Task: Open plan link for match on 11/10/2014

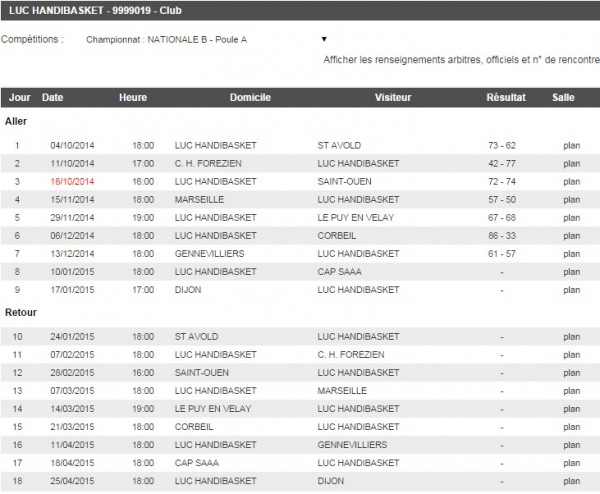Action: [571, 163]
